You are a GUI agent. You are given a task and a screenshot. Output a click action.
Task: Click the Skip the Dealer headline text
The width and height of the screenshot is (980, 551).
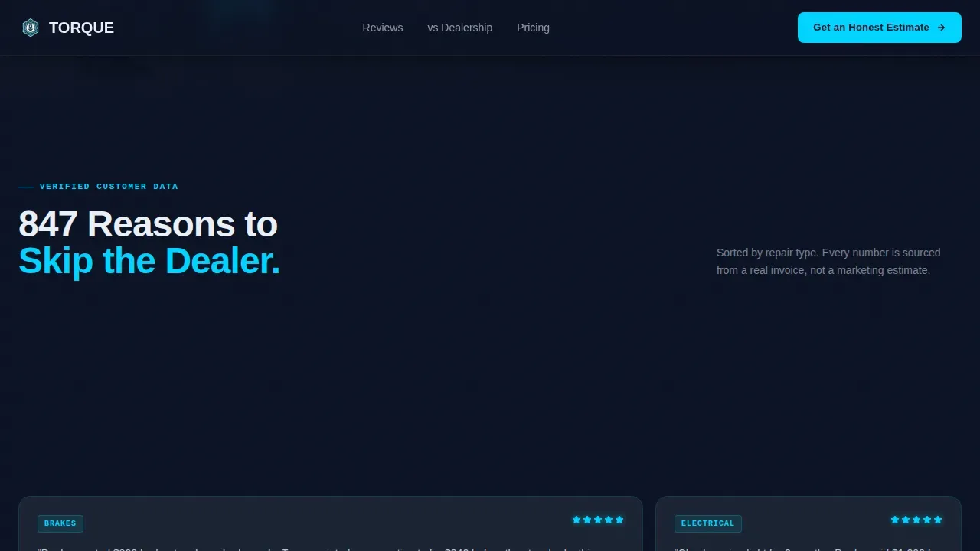coord(149,261)
